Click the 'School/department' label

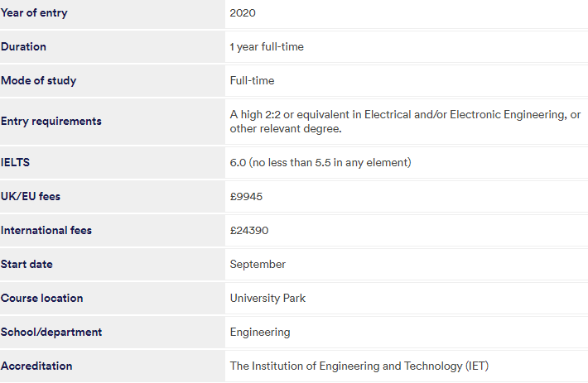(51, 332)
